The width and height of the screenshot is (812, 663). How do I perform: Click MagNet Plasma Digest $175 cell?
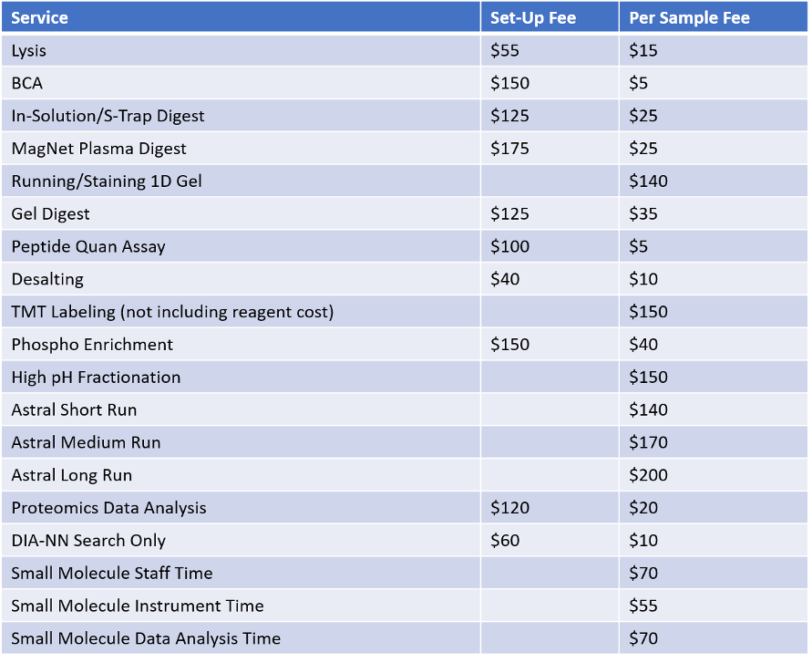point(510,149)
